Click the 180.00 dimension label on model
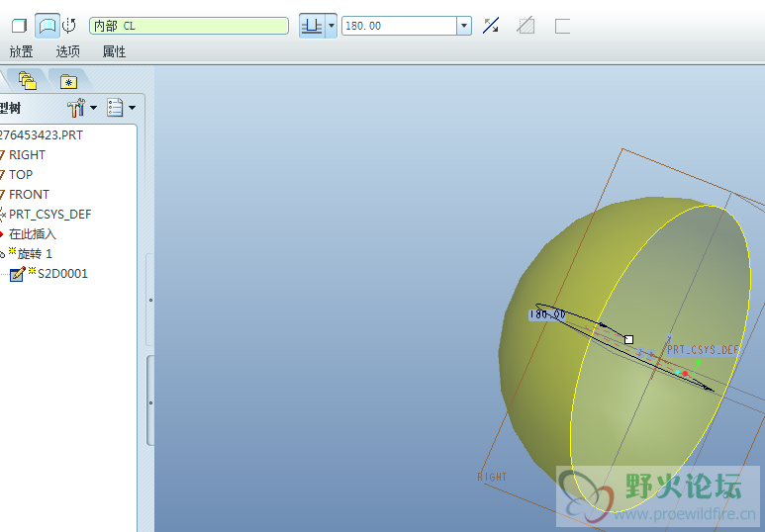 [548, 314]
